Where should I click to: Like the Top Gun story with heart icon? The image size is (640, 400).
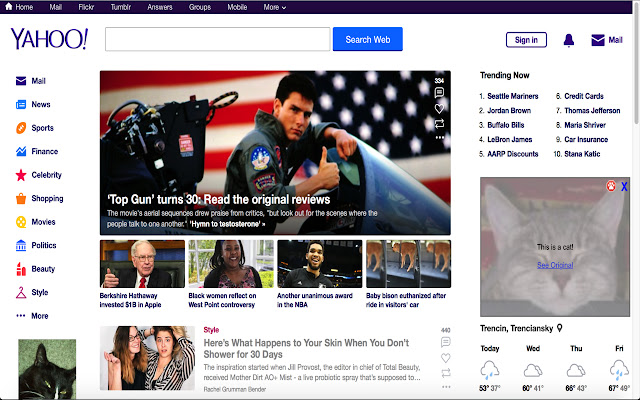point(439,108)
